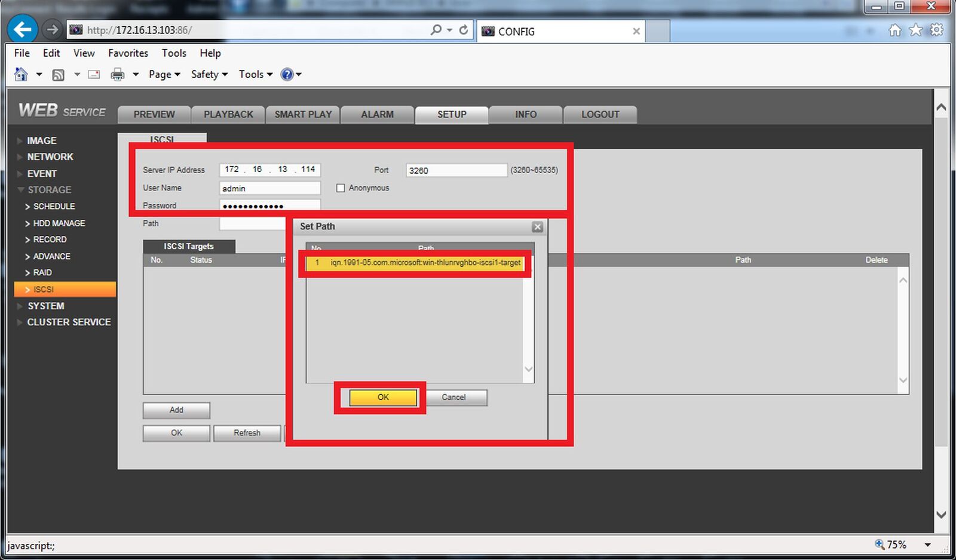Confirm with yellow OK button in Set Path
This screenshot has width=956, height=560.
click(x=383, y=398)
